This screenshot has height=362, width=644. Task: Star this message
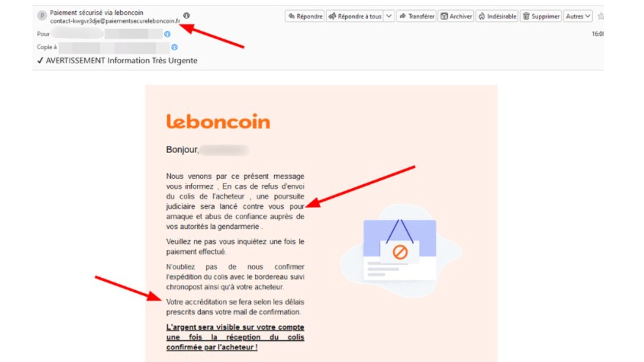point(600,16)
